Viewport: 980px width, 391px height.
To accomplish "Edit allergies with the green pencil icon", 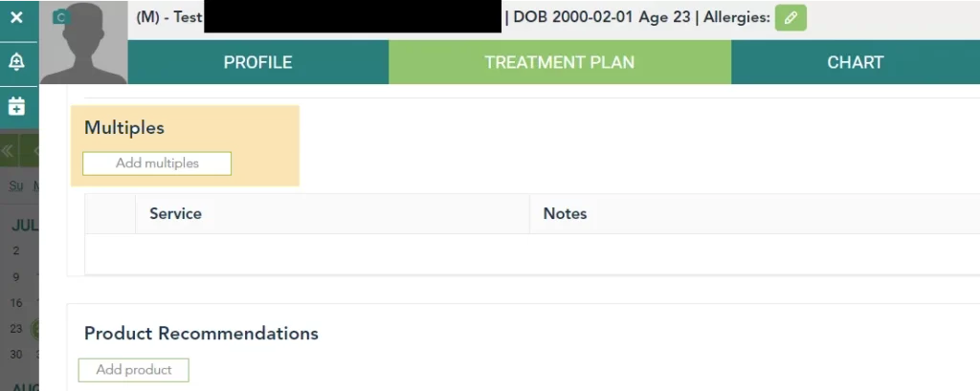I will (791, 17).
